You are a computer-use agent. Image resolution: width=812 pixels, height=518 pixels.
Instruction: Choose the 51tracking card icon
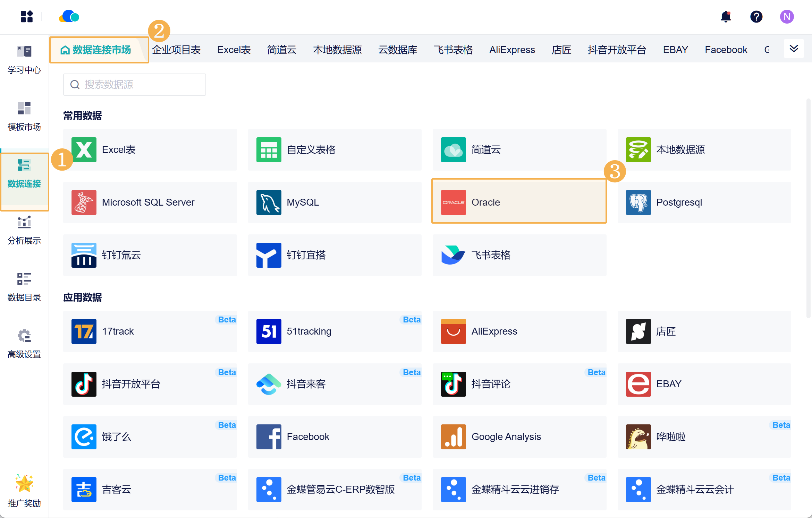point(269,331)
